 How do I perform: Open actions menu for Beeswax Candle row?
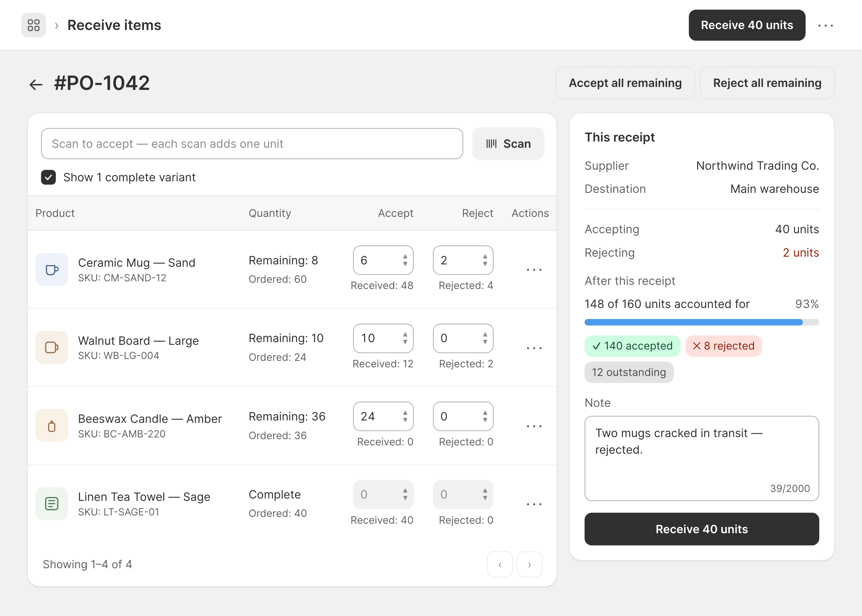[x=534, y=426]
